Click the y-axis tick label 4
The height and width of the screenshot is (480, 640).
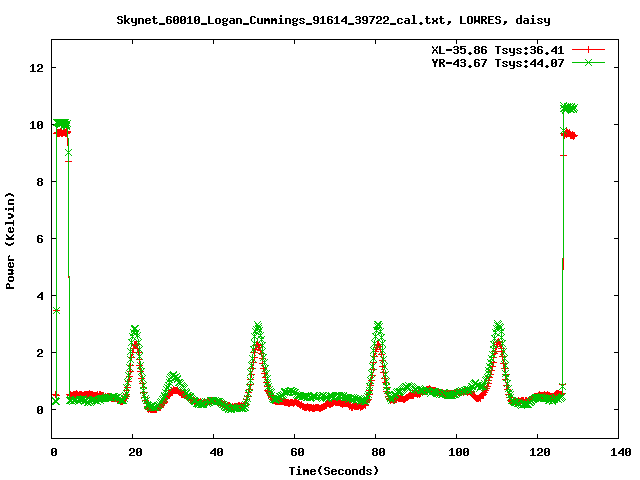[x=40, y=296]
